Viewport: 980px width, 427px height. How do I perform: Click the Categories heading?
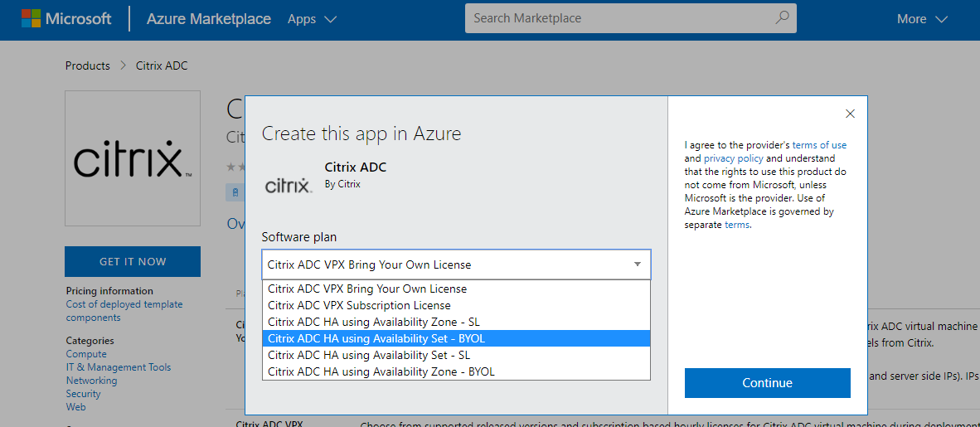[90, 341]
